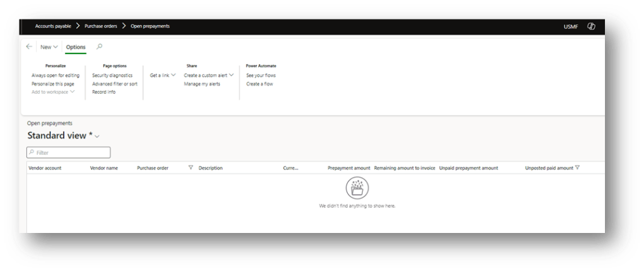The width and height of the screenshot is (644, 272).
Task: Open Security diagnostics
Action: (x=112, y=76)
